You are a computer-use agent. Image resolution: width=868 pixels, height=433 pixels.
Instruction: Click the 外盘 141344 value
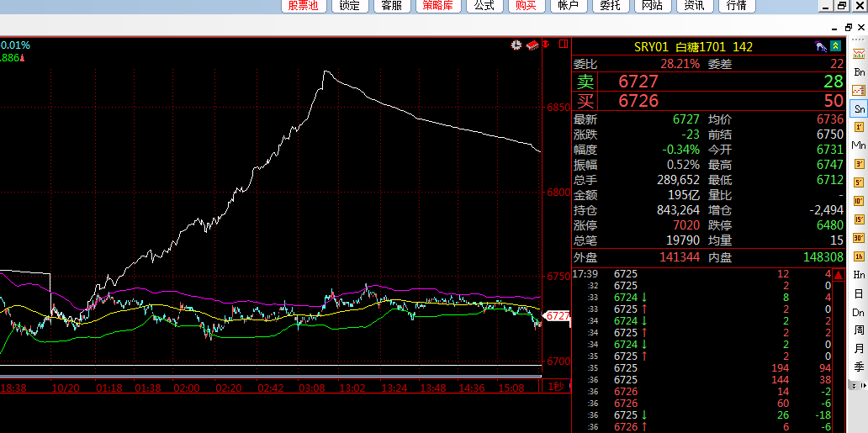pos(680,257)
